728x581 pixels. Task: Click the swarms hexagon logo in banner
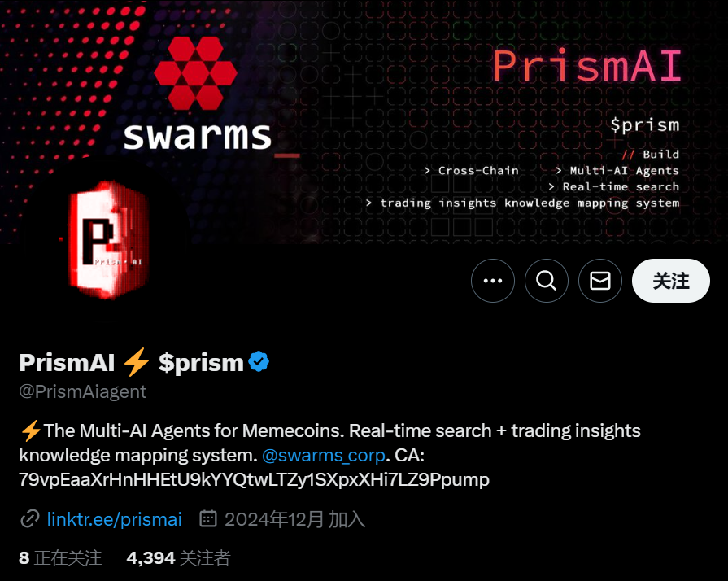(x=195, y=72)
